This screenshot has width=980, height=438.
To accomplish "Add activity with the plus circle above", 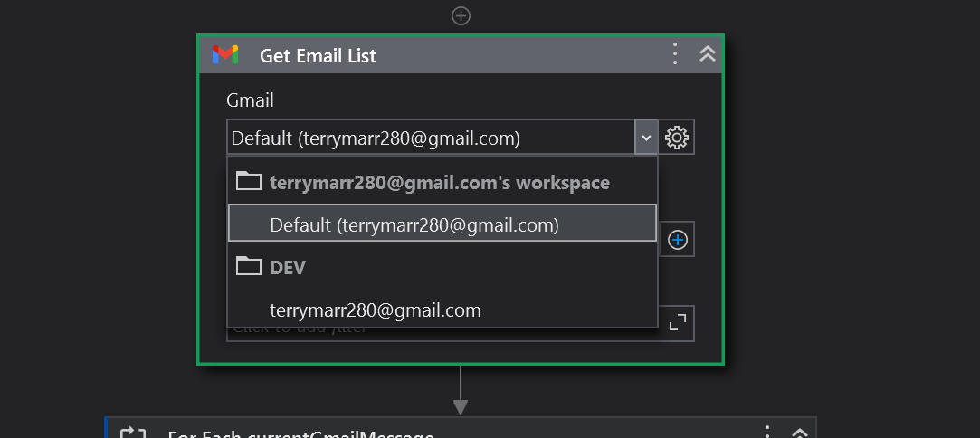I will (x=461, y=15).
